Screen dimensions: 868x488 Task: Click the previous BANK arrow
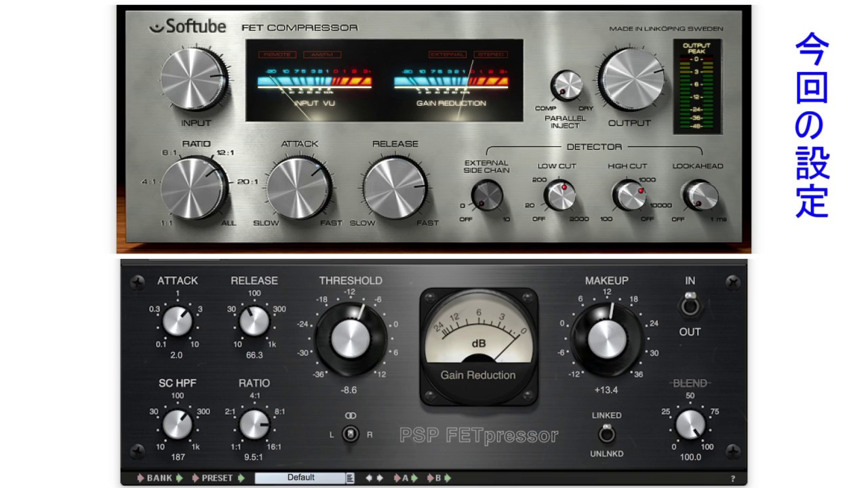[140, 478]
